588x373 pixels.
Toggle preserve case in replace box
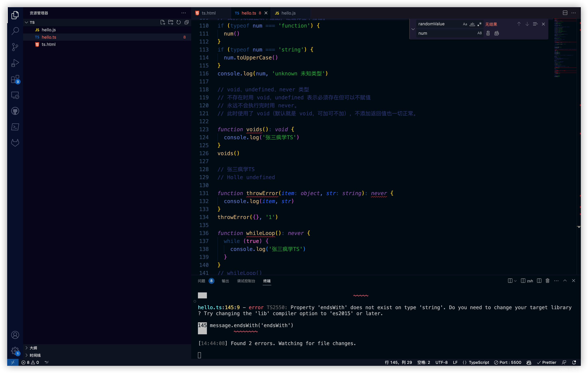pos(479,33)
